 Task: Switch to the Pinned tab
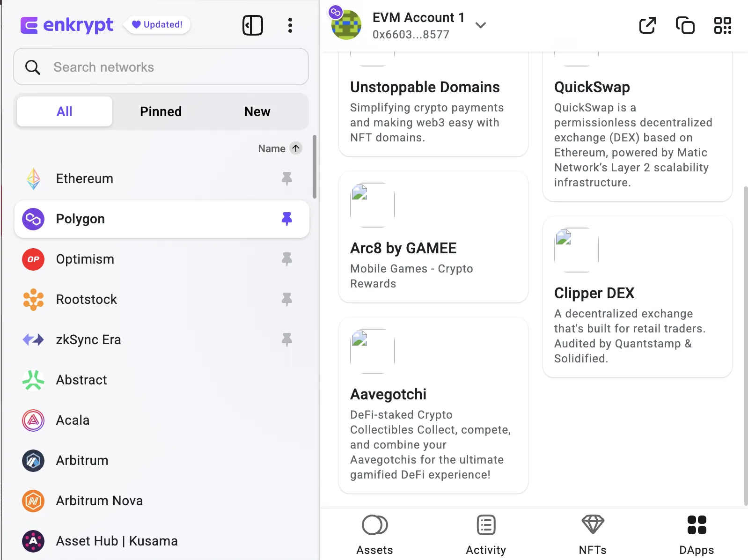point(161,111)
